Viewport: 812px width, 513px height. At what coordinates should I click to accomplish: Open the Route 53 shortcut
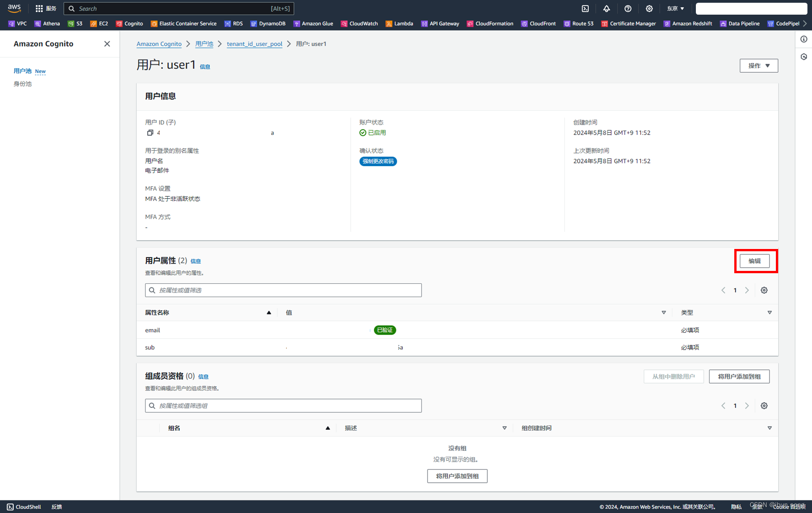[x=579, y=24]
